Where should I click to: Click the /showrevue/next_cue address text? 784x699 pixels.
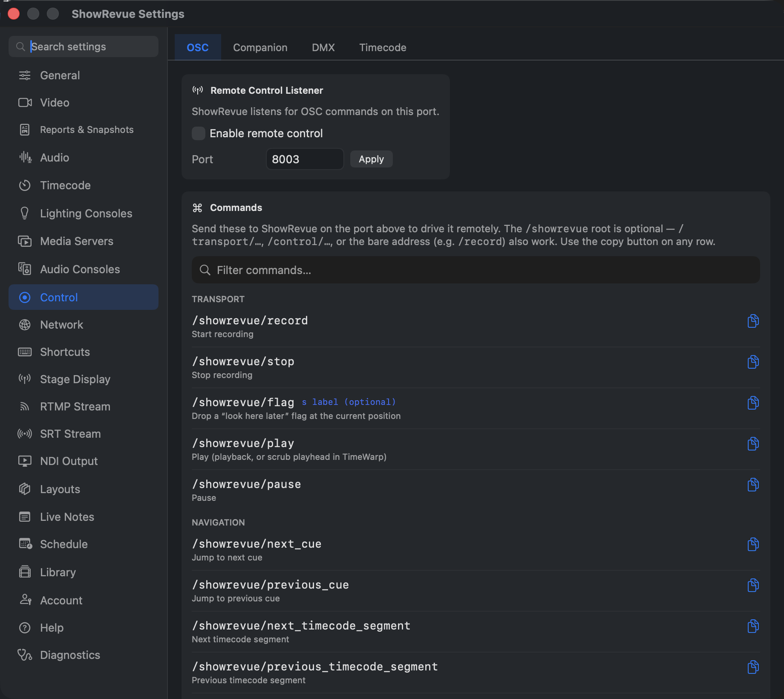click(257, 544)
